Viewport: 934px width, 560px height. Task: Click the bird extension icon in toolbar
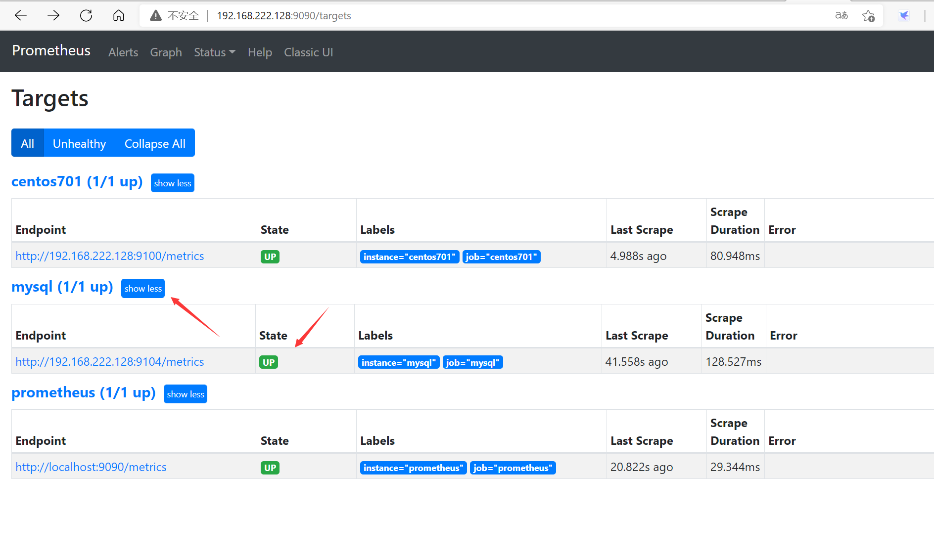click(904, 16)
